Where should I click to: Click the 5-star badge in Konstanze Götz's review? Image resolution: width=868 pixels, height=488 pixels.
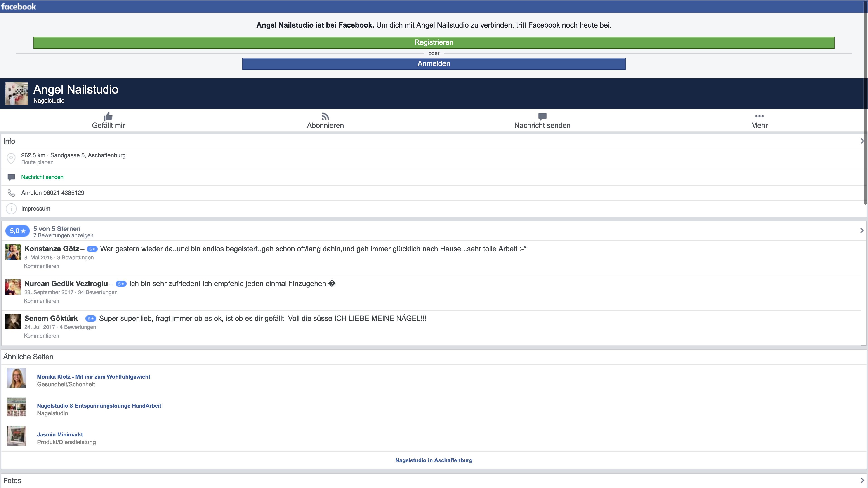92,249
